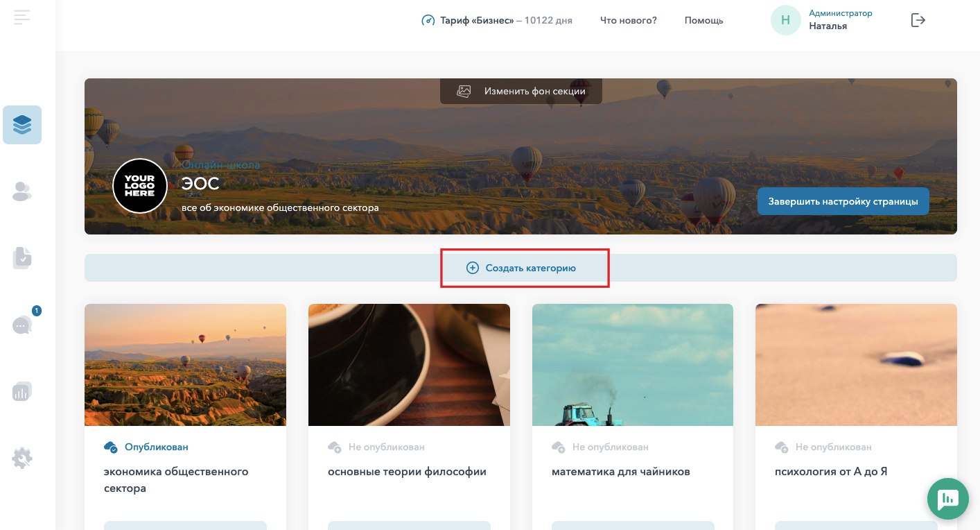Open the green support chat widget

click(x=948, y=499)
